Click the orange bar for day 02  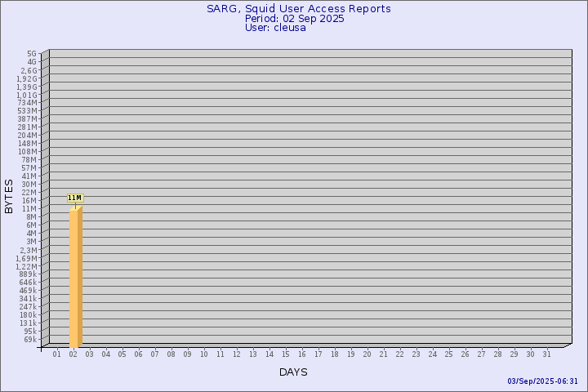75,278
